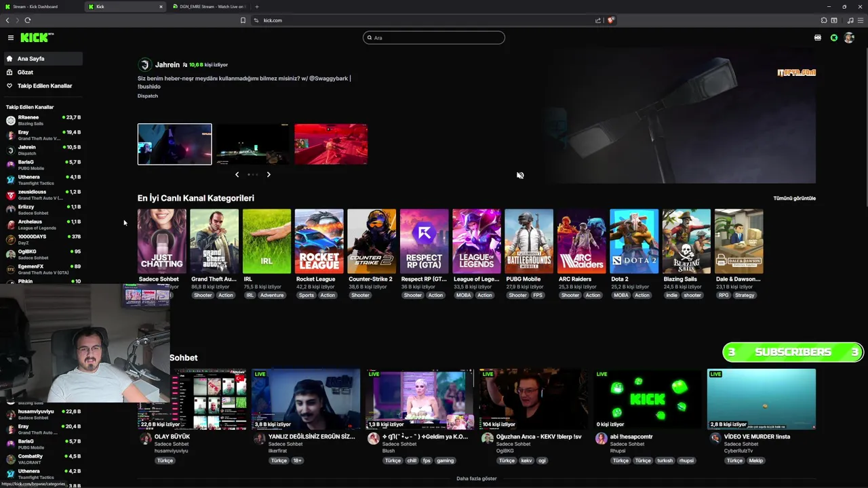Open Gözat browse page in sidebar

(x=43, y=73)
